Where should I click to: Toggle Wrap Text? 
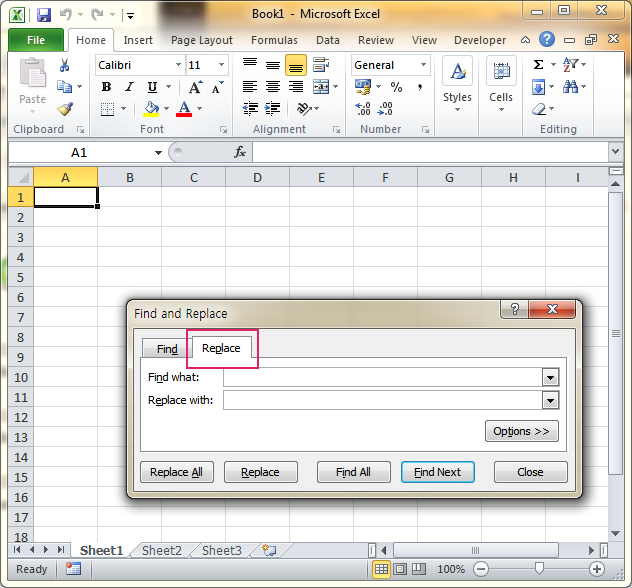(x=321, y=64)
